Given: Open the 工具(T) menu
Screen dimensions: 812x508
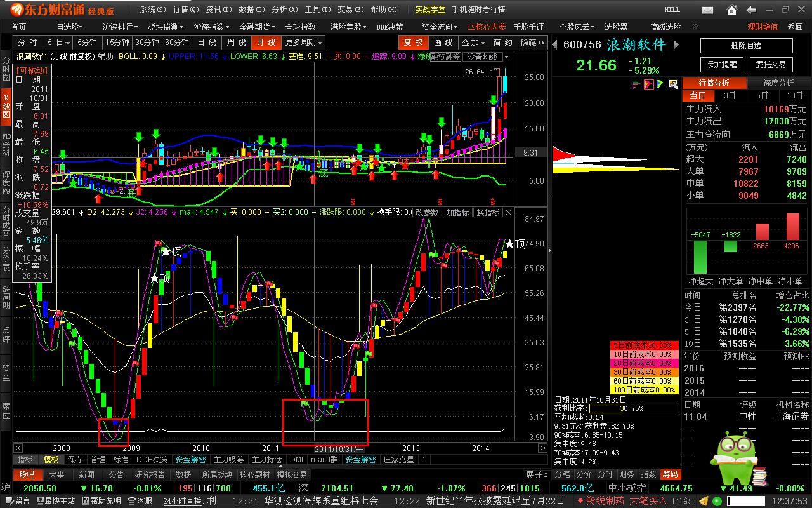Looking at the screenshot, I should point(317,10).
